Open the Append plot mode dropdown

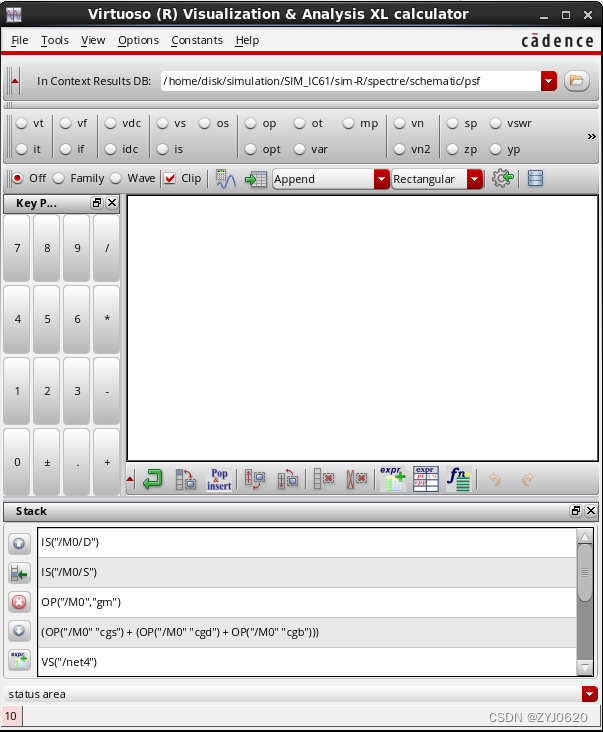click(381, 179)
